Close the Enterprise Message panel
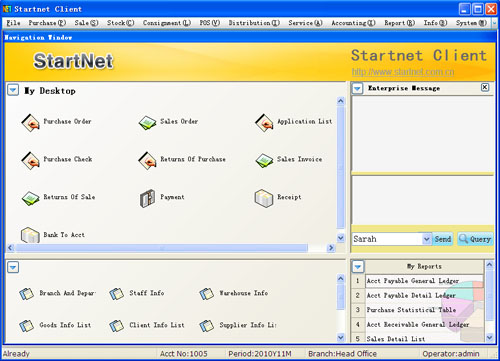Viewport: 500px width, 361px height. pyautogui.click(x=485, y=87)
